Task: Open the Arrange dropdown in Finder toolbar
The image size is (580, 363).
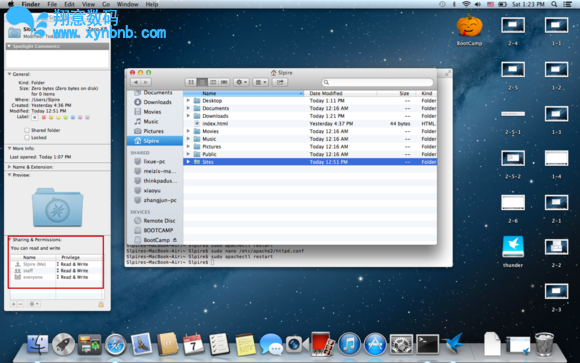Action: (x=260, y=82)
